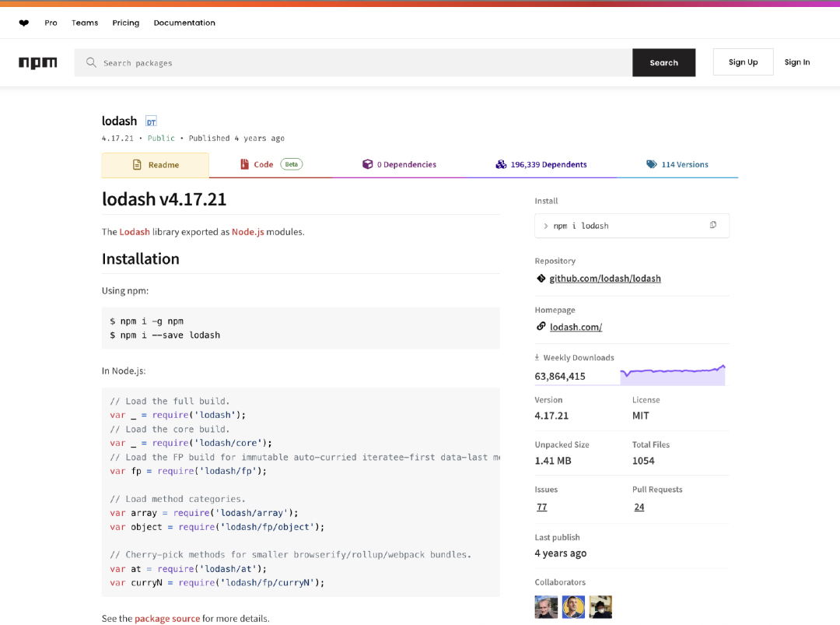Click the black heart icon in top bar

[23, 23]
